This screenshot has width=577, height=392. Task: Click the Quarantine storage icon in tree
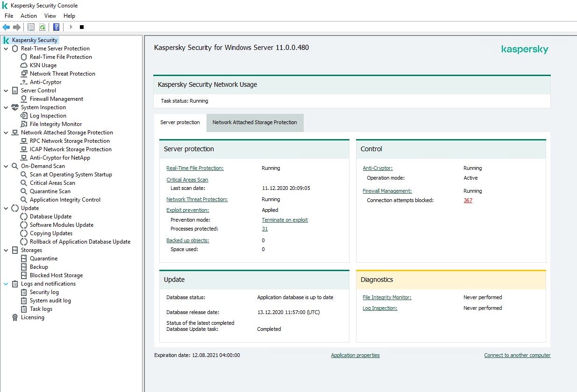[x=24, y=259]
